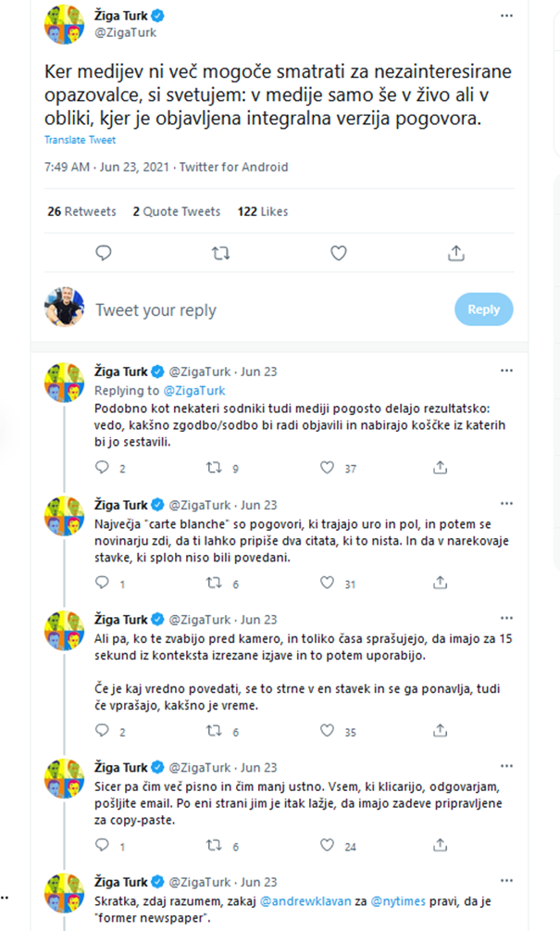Image resolution: width=560 pixels, height=931 pixels.
Task: Like the reply with 37 likes
Action: pyautogui.click(x=327, y=469)
